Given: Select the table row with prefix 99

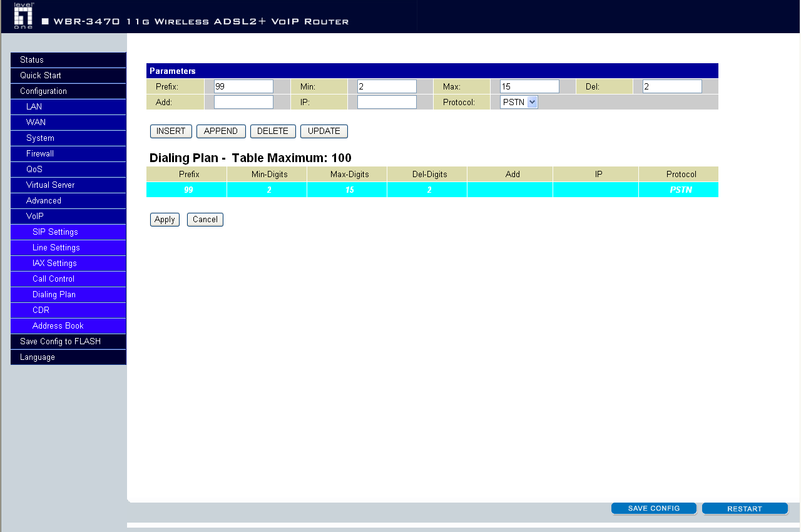Looking at the screenshot, I should click(x=432, y=190).
